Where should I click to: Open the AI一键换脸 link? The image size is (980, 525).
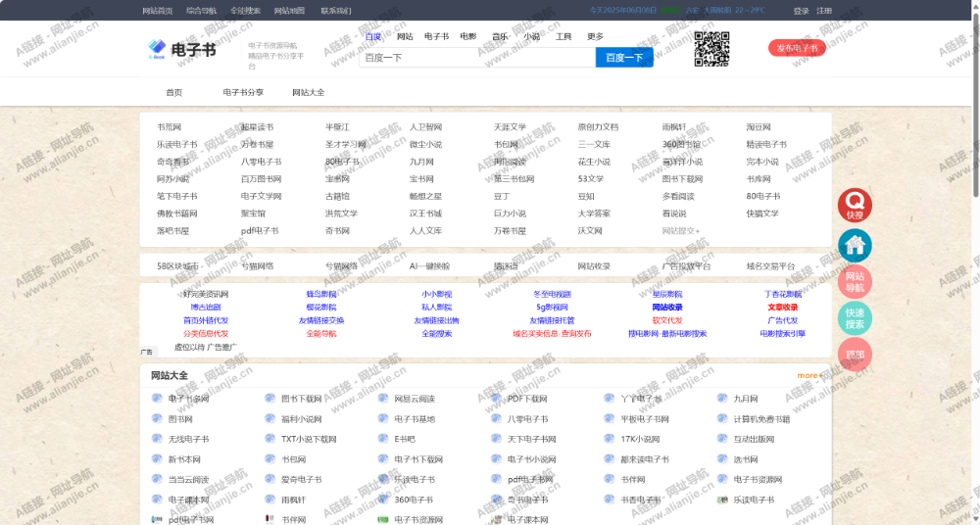[x=429, y=266]
